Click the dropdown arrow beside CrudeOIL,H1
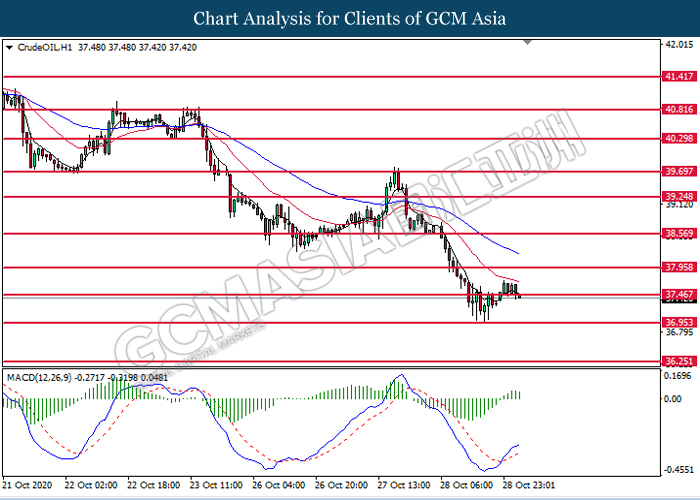Viewport: 700px width, 500px height. point(9,47)
